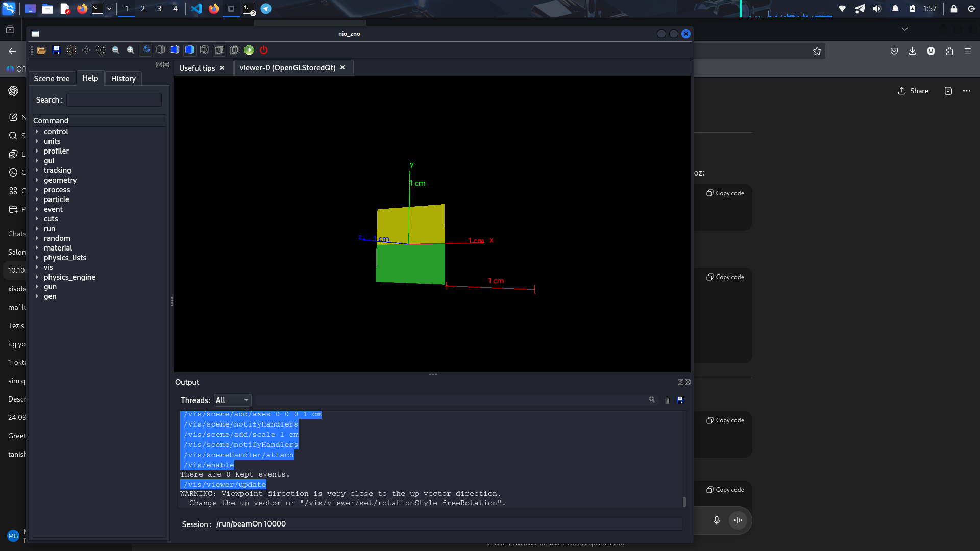Enable hidden line and surface removal cube

pyautogui.click(x=175, y=50)
